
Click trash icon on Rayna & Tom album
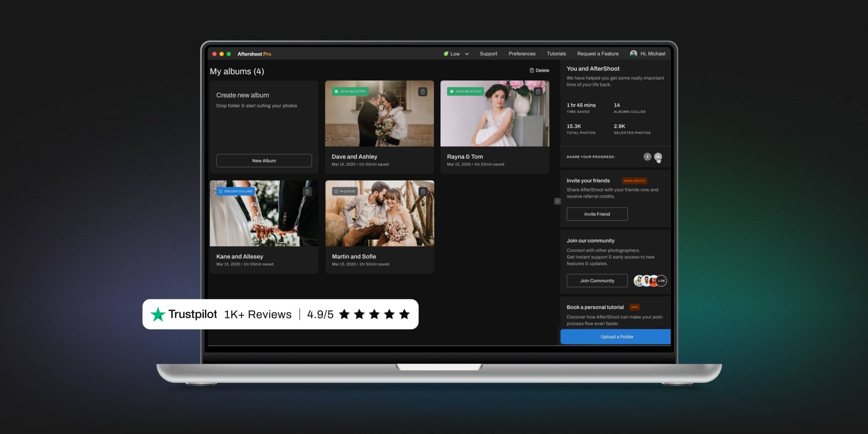point(538,92)
